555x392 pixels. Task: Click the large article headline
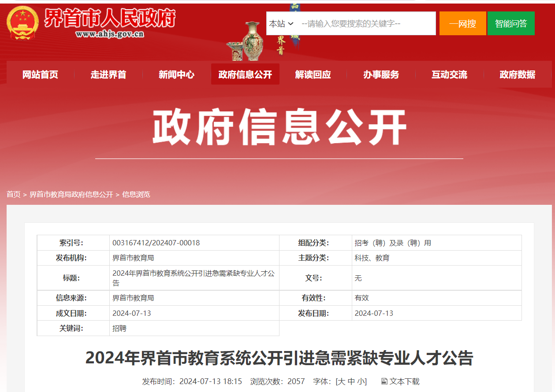[x=279, y=358]
